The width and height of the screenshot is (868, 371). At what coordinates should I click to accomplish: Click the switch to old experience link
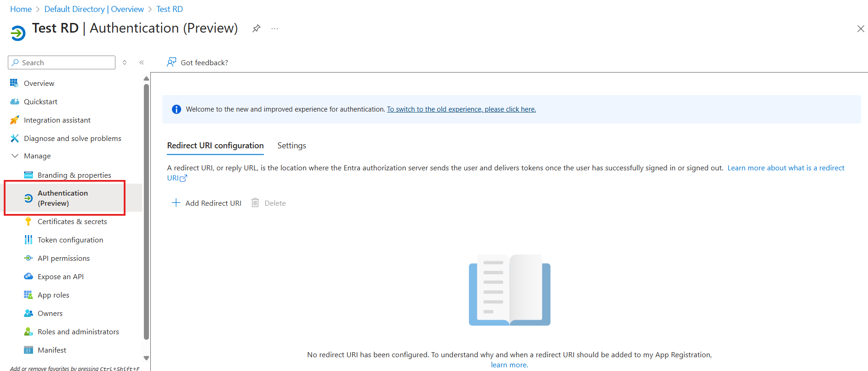[461, 109]
